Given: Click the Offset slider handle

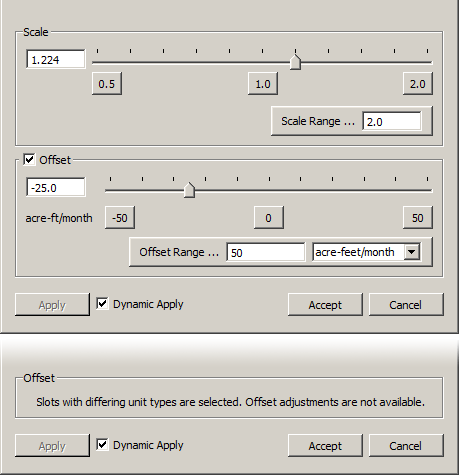Looking at the screenshot, I should pos(189,190).
